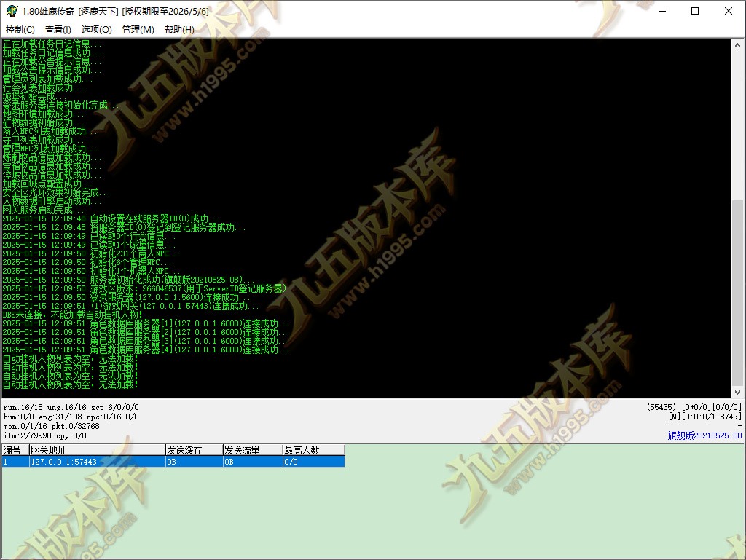
Task: Click the [M][0:0:0/1.8749] status text
Action: tap(705, 417)
